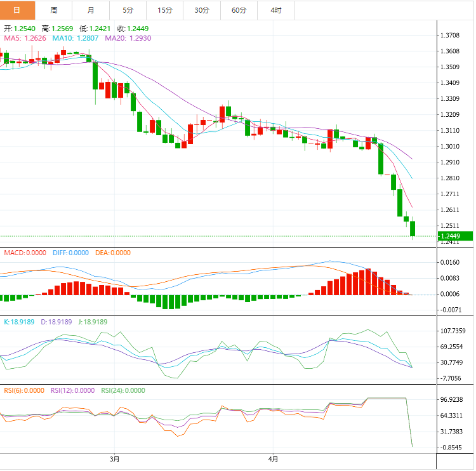The width and height of the screenshot is (476, 471).
Task: Click the 1.3708 price axis label
Action: pos(450,35)
